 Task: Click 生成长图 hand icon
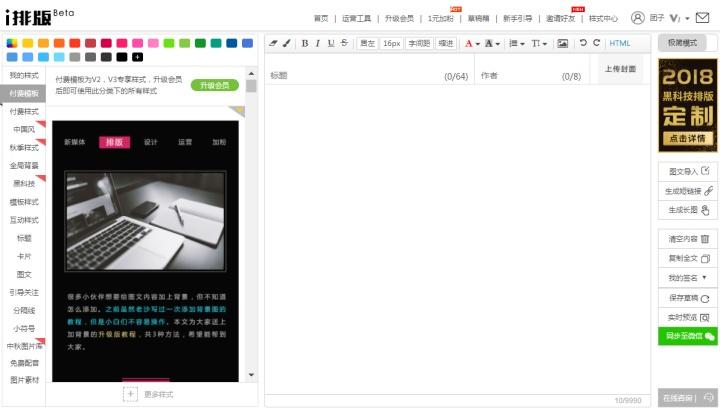[705, 210]
